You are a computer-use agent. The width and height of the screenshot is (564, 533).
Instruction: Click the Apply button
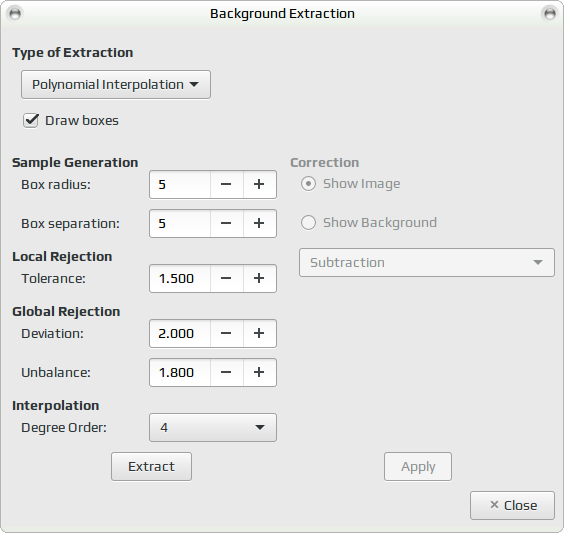[418, 466]
